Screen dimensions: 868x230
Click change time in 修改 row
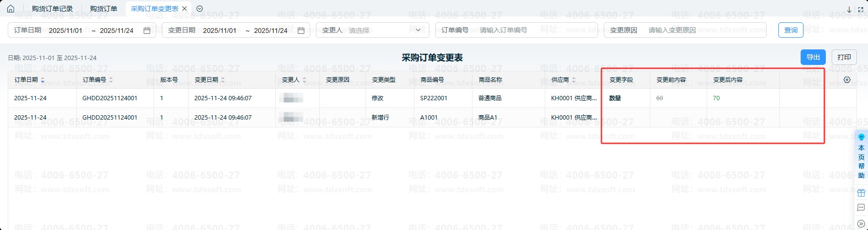click(223, 98)
